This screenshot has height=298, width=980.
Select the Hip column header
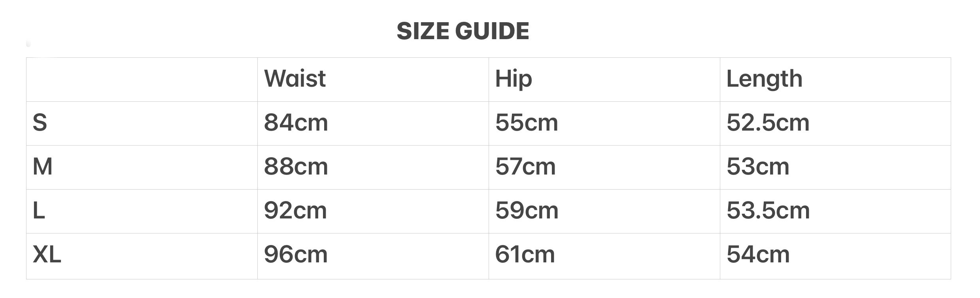pos(514,78)
